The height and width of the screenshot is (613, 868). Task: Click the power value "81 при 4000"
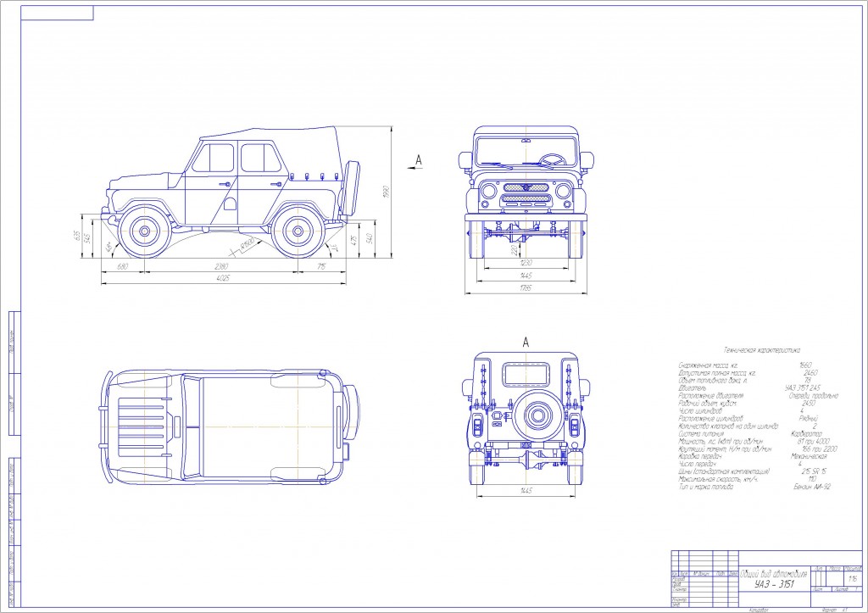pos(813,442)
